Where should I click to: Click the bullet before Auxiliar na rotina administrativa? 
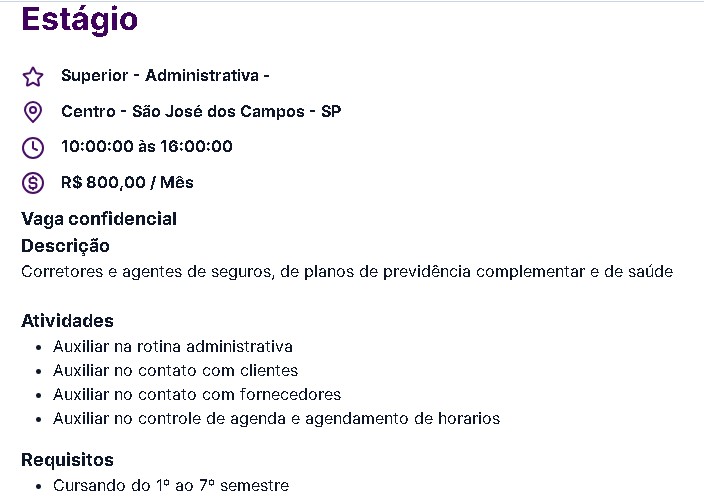[x=37, y=348]
